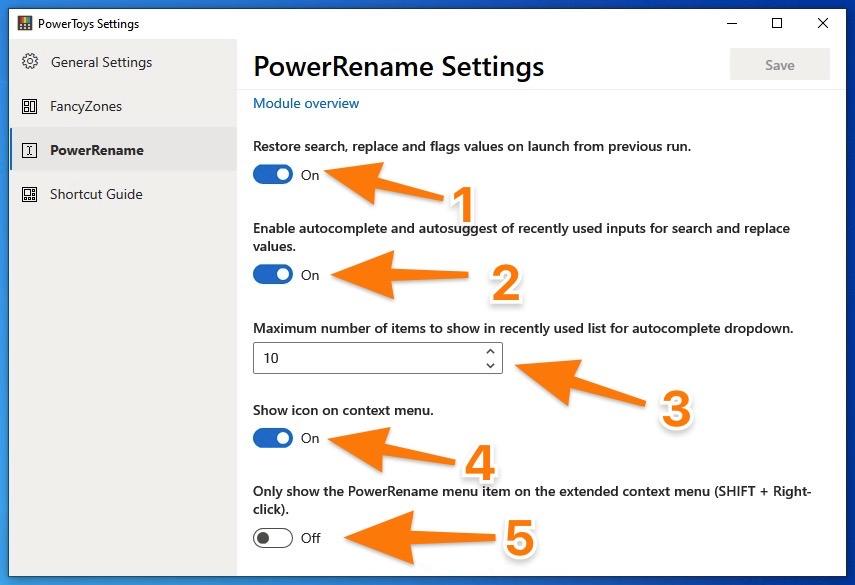Click the General Settings gear icon
Viewport: 855px width, 585px height.
(30, 62)
